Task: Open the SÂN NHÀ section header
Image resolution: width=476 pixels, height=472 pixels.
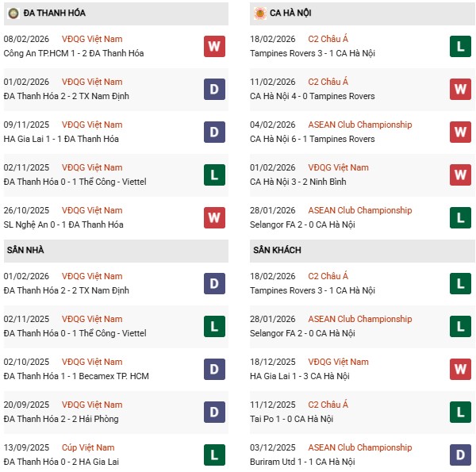Action: tap(27, 250)
